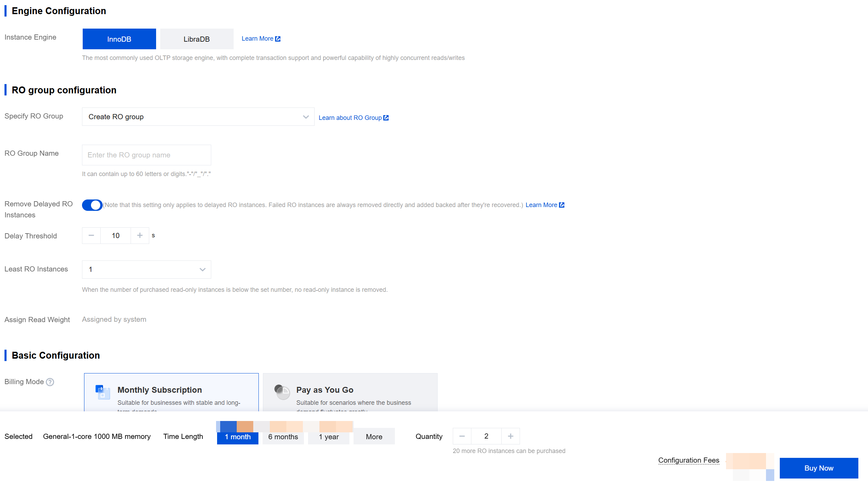Click the RO Group Name input field

tap(146, 155)
